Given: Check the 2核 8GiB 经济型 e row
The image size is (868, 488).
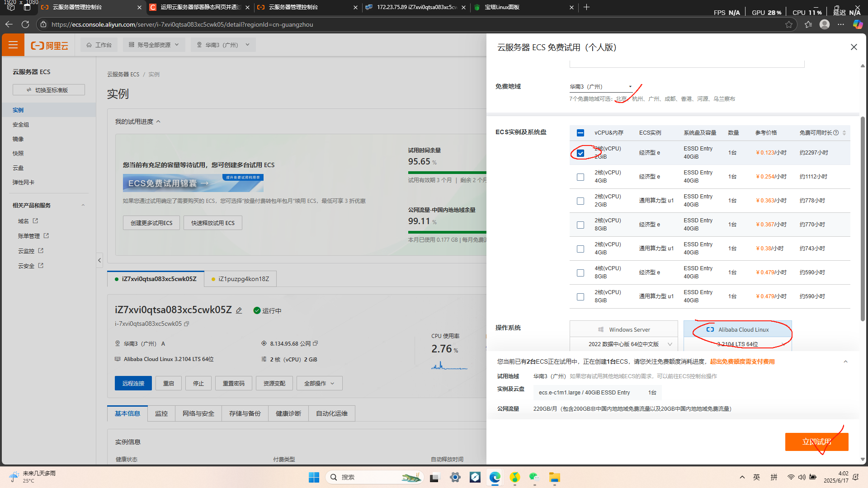Looking at the screenshot, I should pyautogui.click(x=580, y=225).
